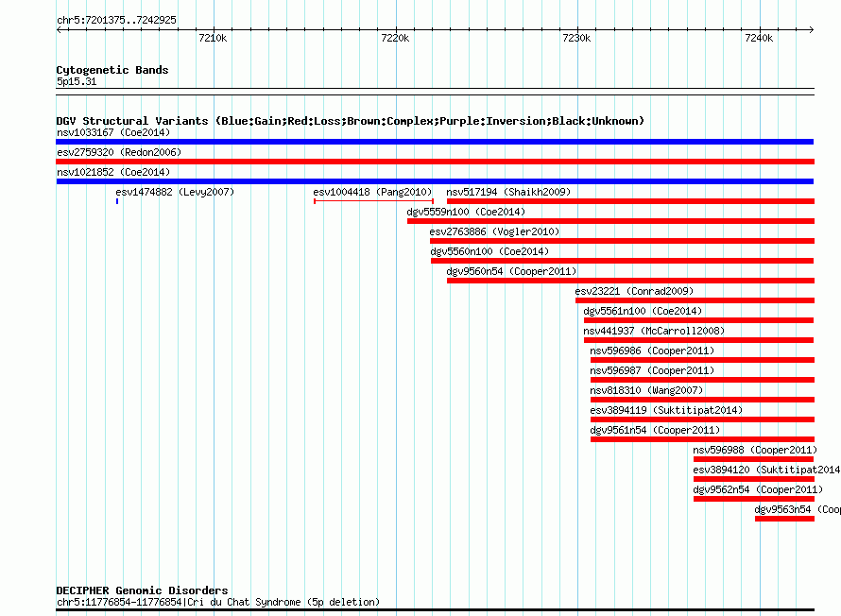Click the 7230k ruler mark
This screenshot has width=841, height=616.
tap(576, 38)
